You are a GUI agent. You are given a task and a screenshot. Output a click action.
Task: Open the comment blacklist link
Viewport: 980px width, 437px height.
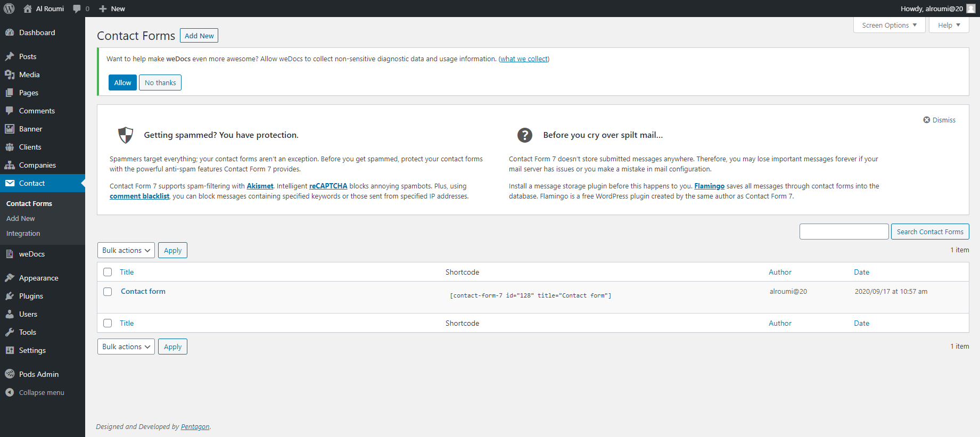pos(139,196)
